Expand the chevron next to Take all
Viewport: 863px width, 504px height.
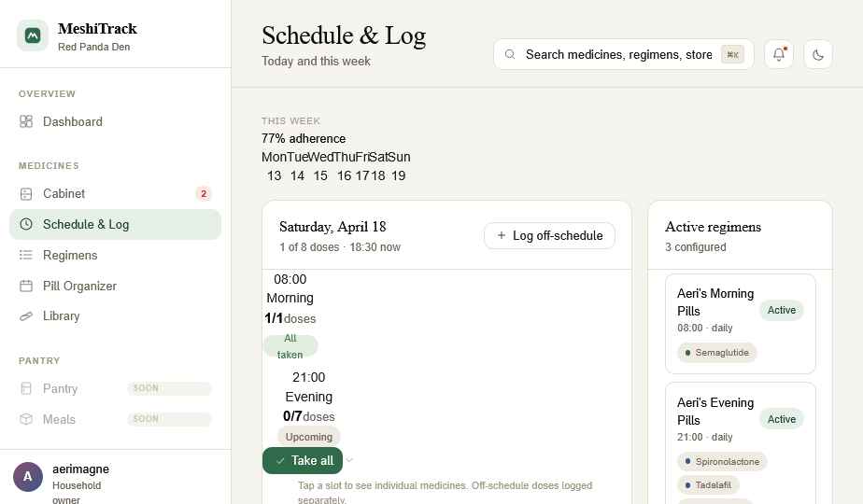click(x=349, y=460)
